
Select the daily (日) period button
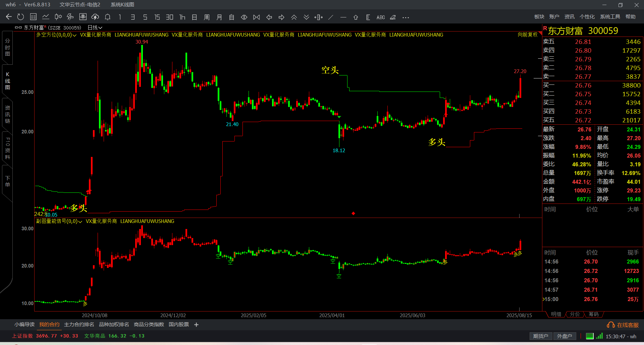tap(194, 17)
